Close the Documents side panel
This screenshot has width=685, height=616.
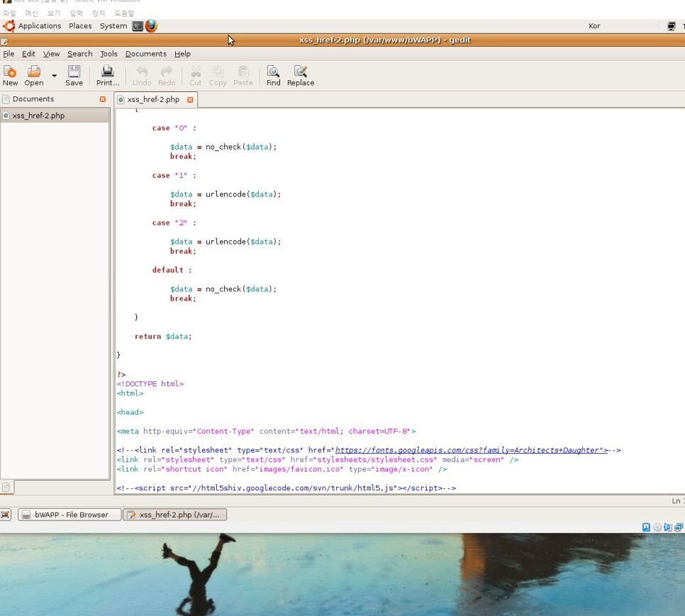103,99
